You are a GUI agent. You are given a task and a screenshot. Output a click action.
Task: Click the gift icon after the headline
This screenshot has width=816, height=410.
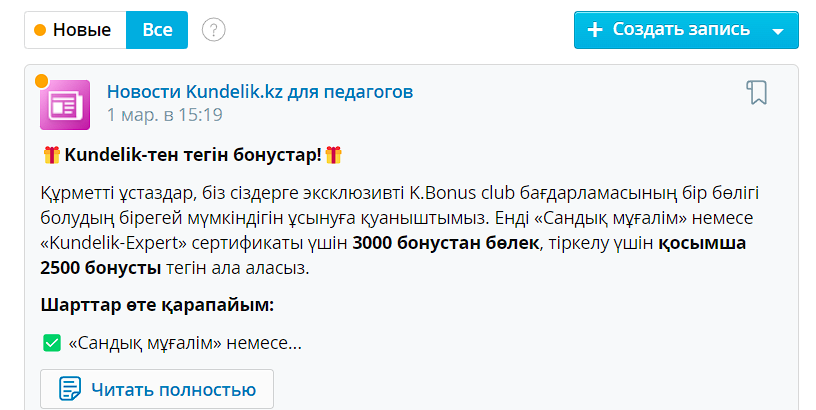coord(333,155)
